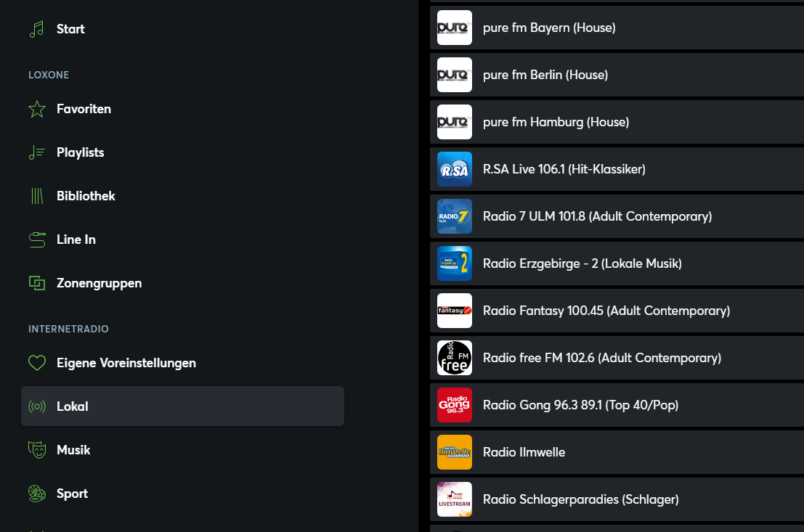
Task: Select the Radio Ilmwelle station
Action: click(617, 452)
